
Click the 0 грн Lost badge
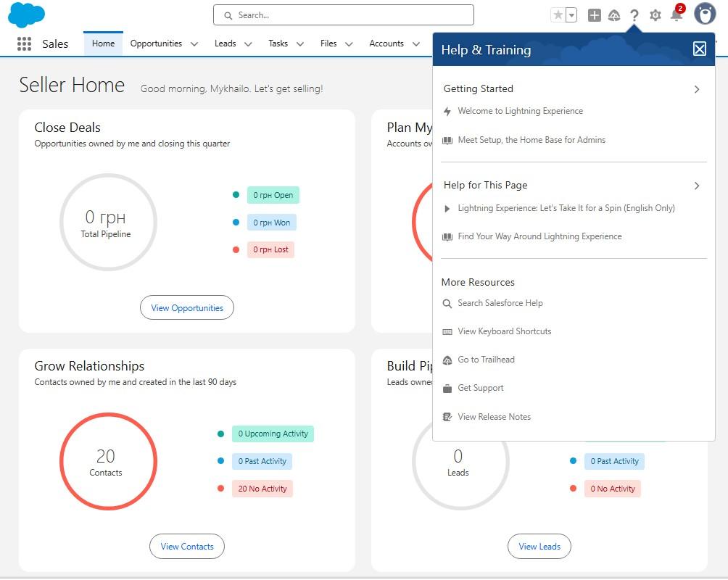270,250
